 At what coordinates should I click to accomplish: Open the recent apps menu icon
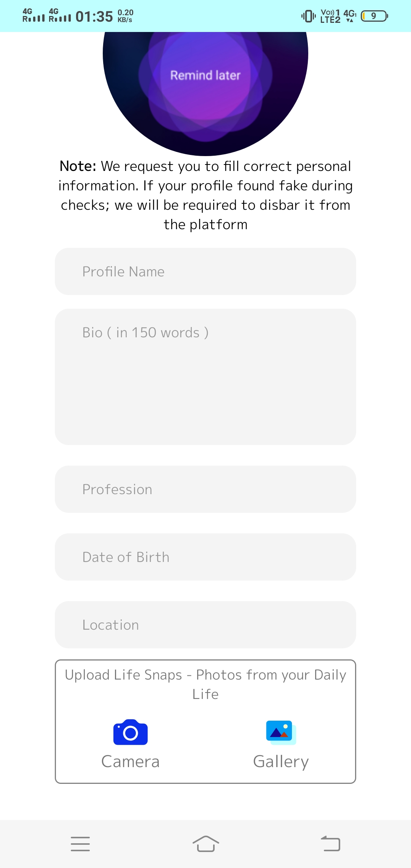[x=80, y=844]
